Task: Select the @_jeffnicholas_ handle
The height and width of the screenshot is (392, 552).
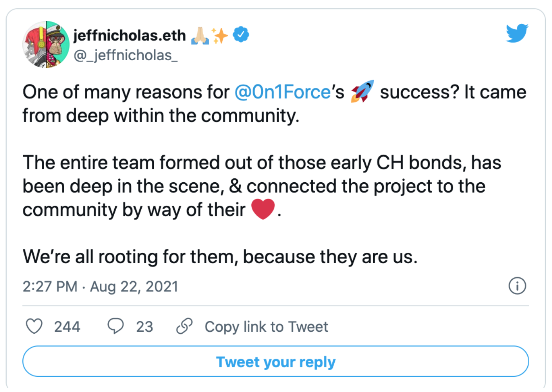Action: [125, 55]
